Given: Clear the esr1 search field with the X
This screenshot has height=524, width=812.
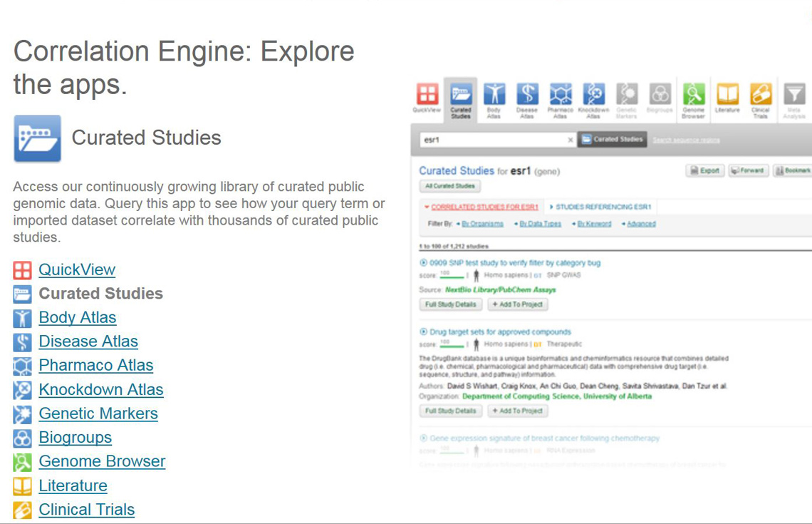Looking at the screenshot, I should 570,140.
